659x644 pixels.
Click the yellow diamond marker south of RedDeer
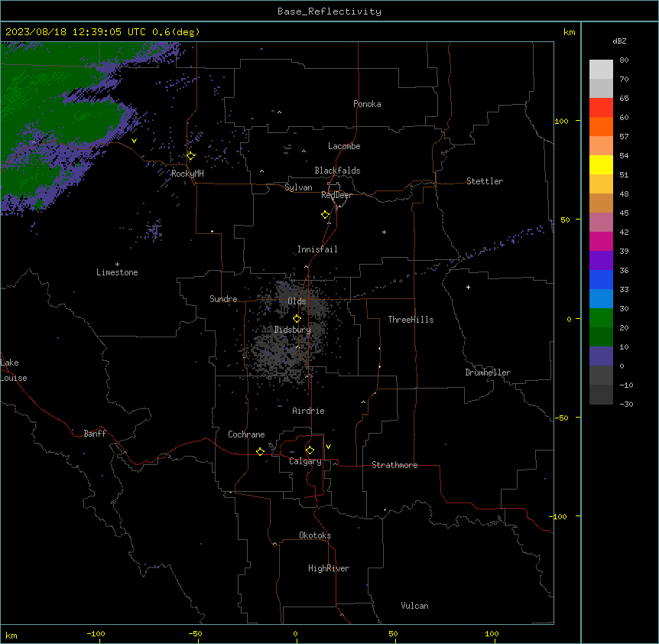(326, 215)
